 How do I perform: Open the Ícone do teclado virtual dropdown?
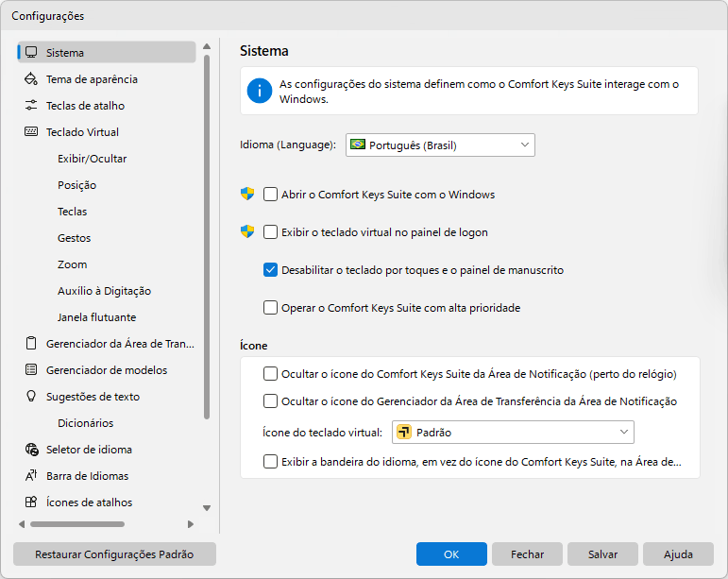(513, 433)
